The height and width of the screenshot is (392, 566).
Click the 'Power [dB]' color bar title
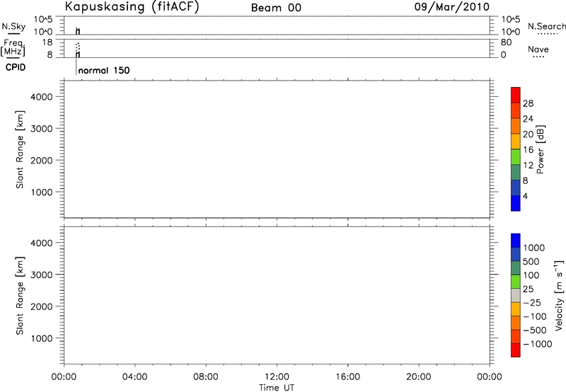(541, 149)
